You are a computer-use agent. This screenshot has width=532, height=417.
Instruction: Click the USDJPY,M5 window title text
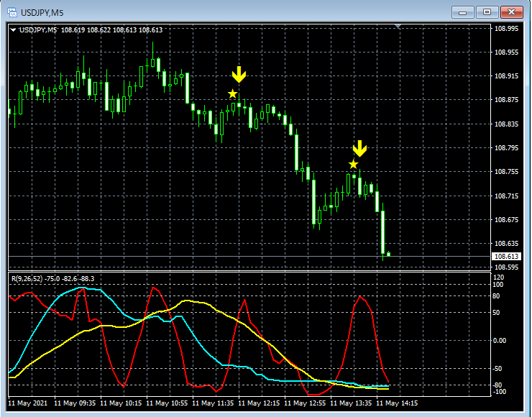pyautogui.click(x=42, y=13)
